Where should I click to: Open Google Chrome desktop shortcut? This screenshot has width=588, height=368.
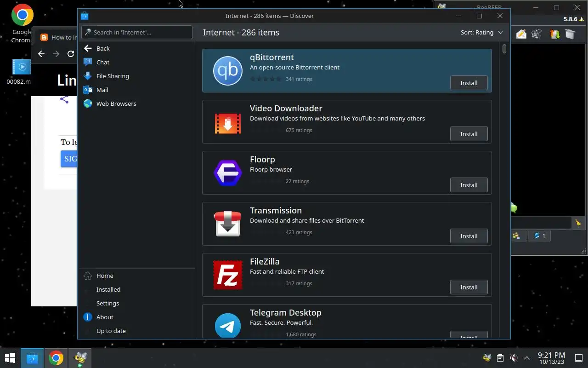click(22, 23)
